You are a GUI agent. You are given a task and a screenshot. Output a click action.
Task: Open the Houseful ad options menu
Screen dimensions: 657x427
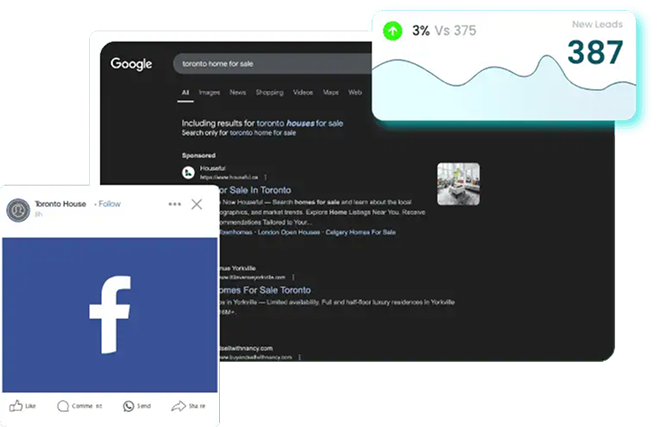pos(266,177)
